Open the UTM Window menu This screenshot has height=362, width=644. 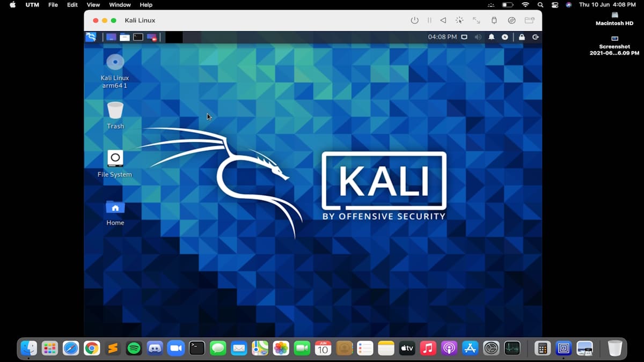(119, 4)
